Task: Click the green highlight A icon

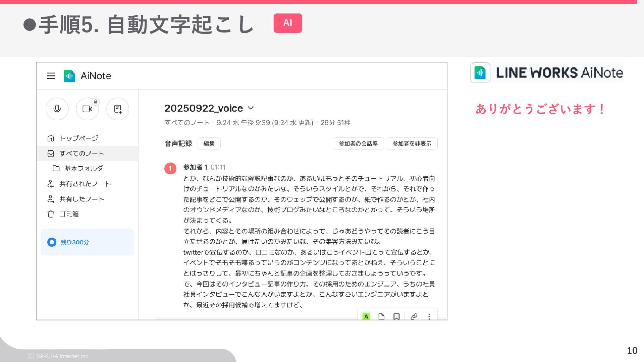Action: [x=366, y=316]
